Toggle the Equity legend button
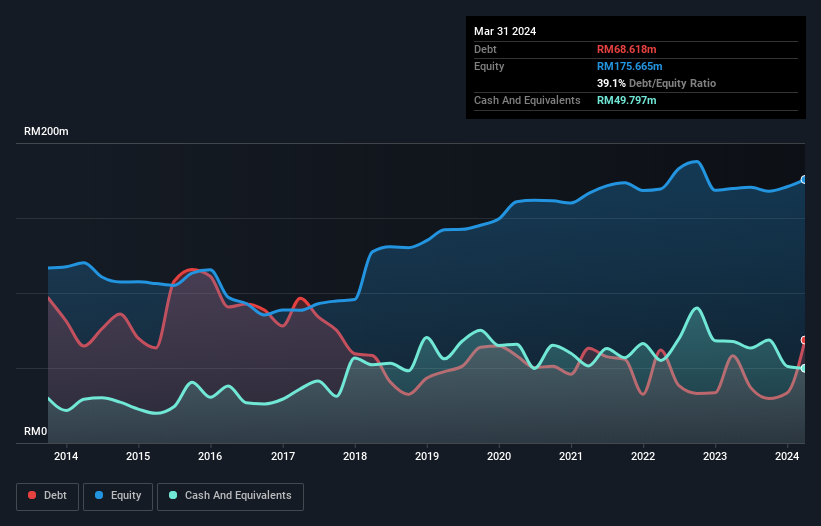The width and height of the screenshot is (821, 526). (x=118, y=496)
